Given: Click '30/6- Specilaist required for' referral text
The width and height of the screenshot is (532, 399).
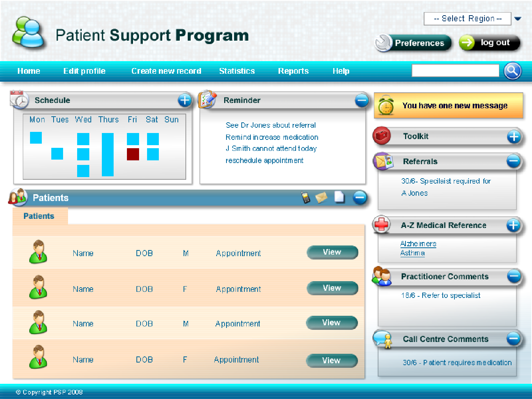Looking at the screenshot, I should [446, 181].
